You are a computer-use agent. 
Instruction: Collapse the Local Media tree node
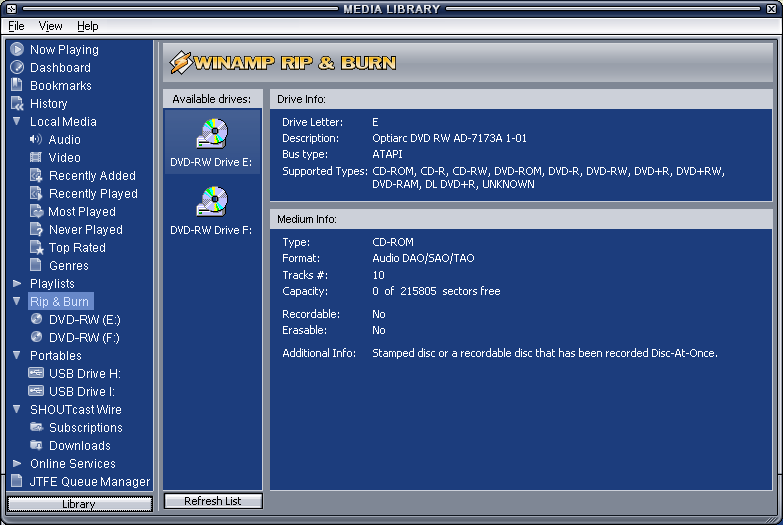point(17,121)
